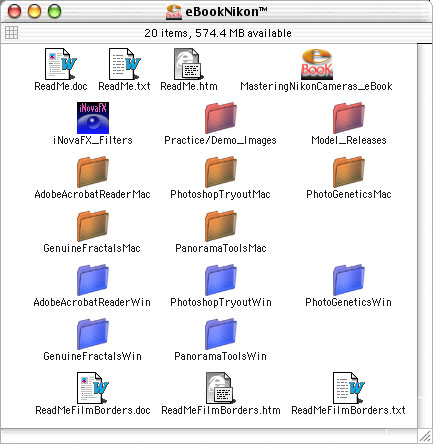Select the GenuineFractalsWin folder icon
The image size is (433, 444).
pyautogui.click(x=93, y=334)
